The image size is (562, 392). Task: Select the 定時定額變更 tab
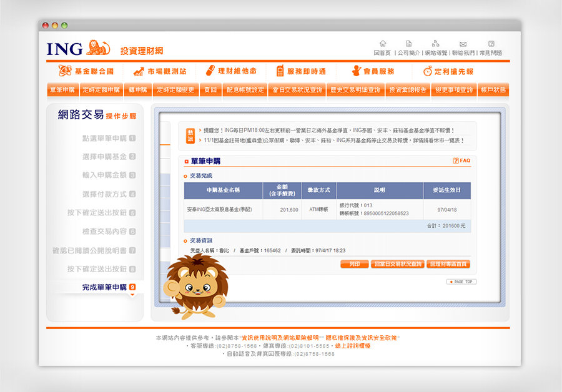[175, 90]
